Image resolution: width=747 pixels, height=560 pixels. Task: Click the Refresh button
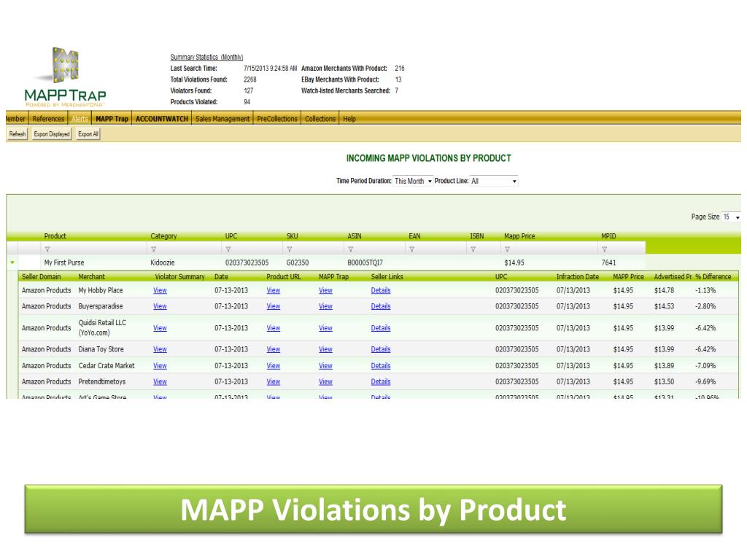tap(18, 134)
